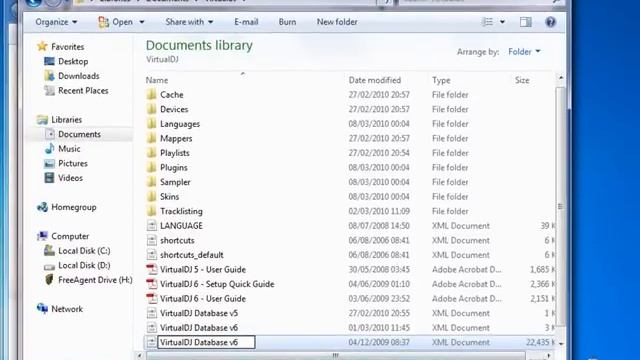Image resolution: width=640 pixels, height=360 pixels.
Task: Click the horizontal scroll left arrow
Action: pyautogui.click(x=140, y=356)
